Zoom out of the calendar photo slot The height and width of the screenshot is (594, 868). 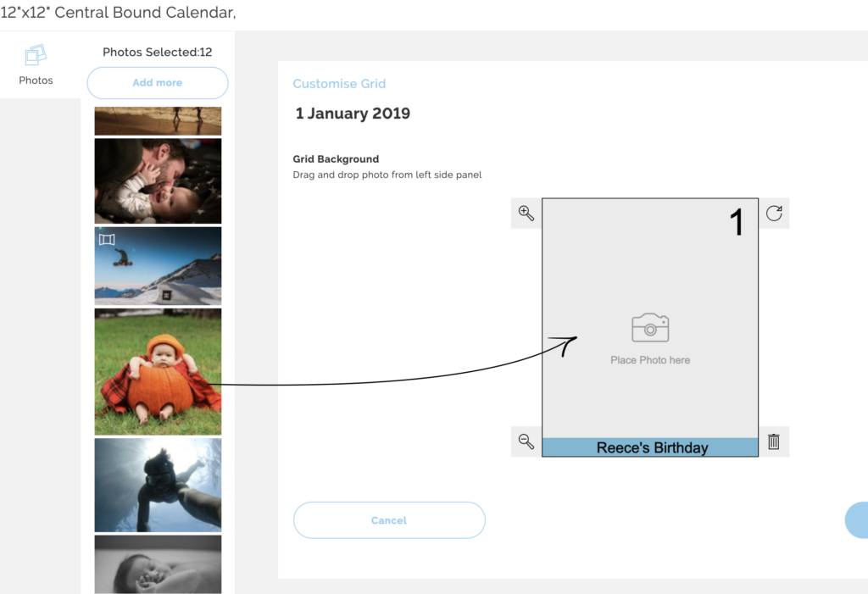pos(526,441)
